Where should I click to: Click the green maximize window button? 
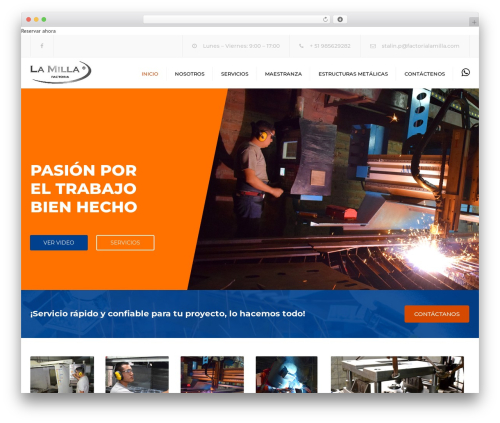point(44,19)
